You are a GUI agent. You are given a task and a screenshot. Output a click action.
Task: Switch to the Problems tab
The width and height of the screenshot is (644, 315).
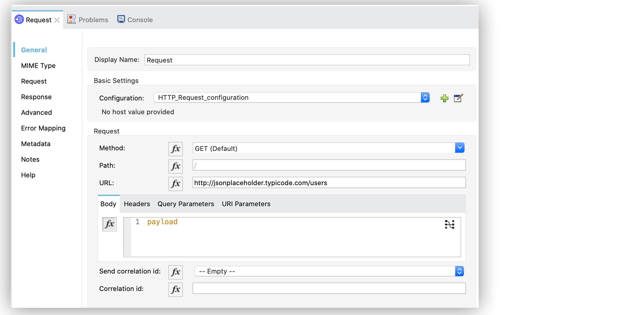pyautogui.click(x=88, y=20)
